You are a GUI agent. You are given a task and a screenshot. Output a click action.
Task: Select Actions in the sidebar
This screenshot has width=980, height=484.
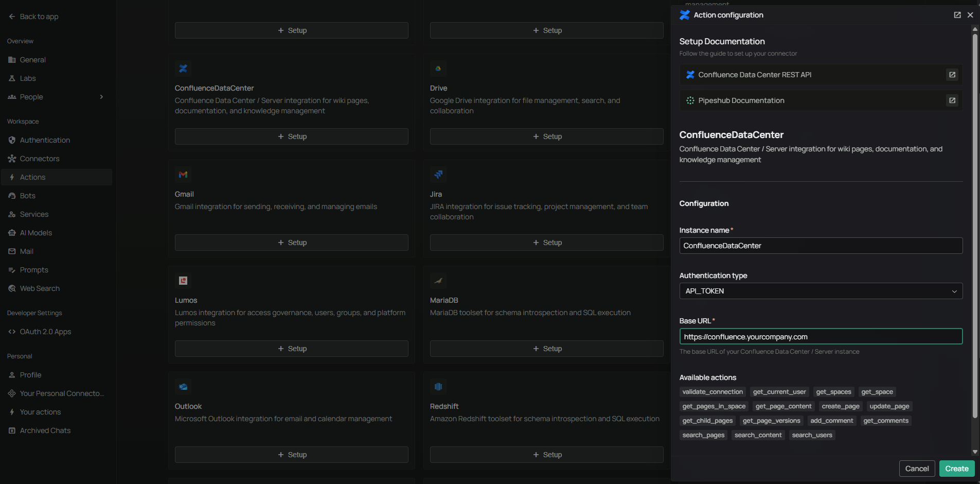click(x=57, y=177)
